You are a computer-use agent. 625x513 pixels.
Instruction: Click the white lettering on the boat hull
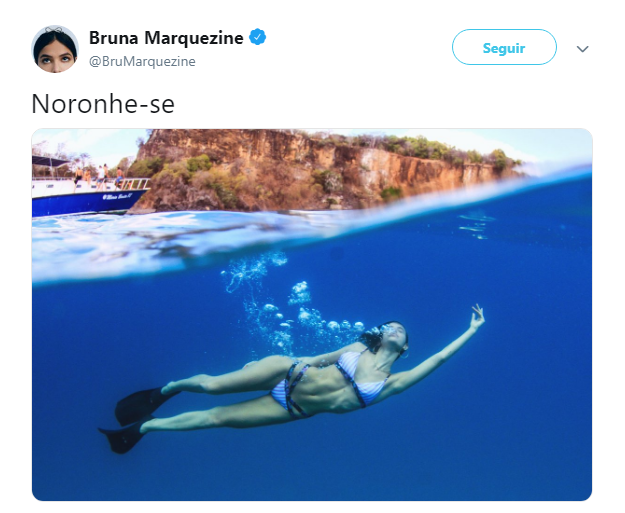[117, 197]
